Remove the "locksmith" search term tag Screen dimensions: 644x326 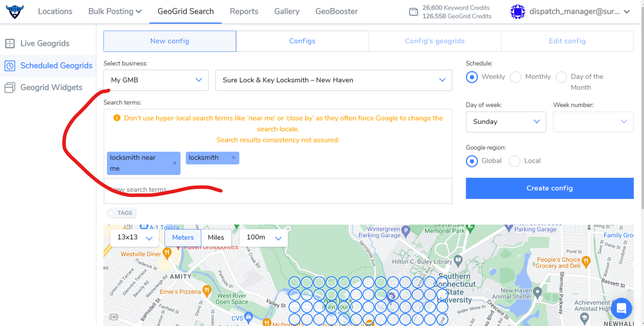[234, 157]
